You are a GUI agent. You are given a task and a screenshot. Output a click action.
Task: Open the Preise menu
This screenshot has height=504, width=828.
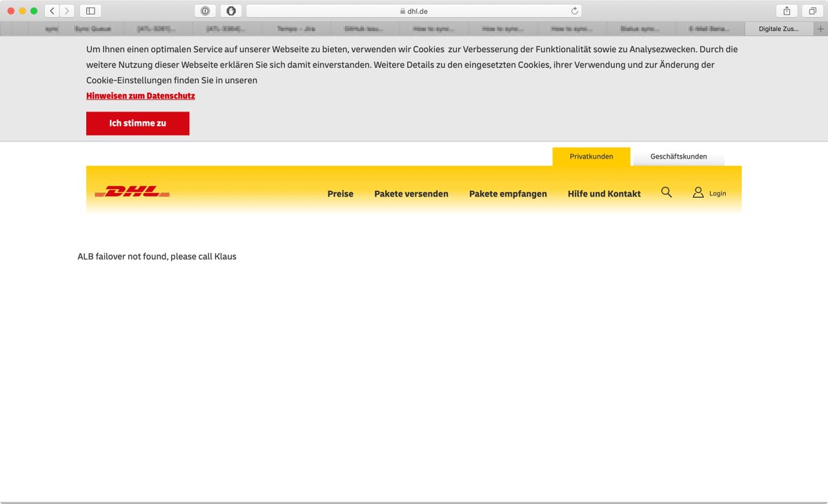click(340, 194)
